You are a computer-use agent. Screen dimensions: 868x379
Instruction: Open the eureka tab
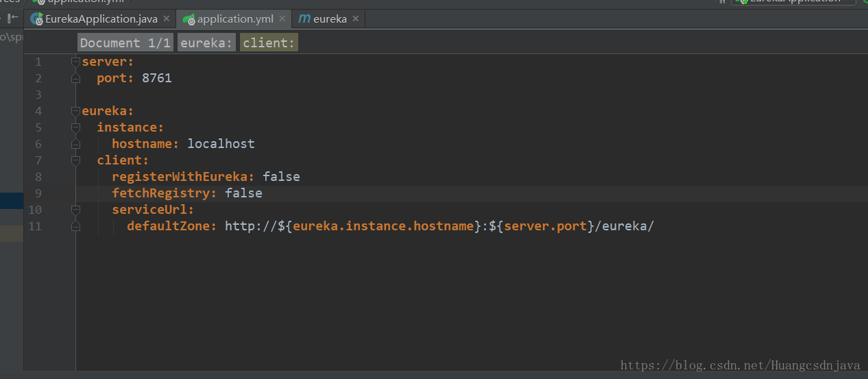pos(330,19)
